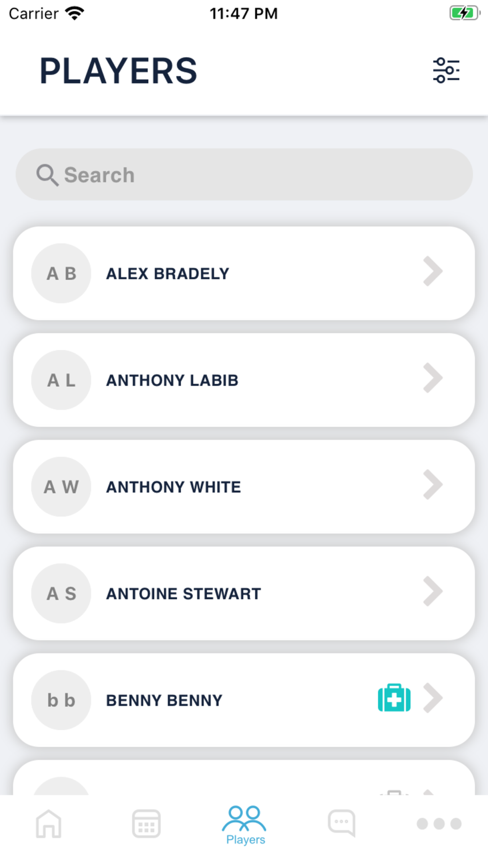Open the calendar tab icon

[146, 824]
